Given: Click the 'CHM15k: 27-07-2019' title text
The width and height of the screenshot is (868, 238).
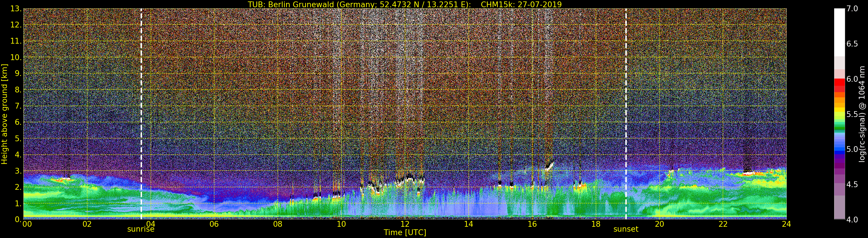Looking at the screenshot, I should (521, 4).
